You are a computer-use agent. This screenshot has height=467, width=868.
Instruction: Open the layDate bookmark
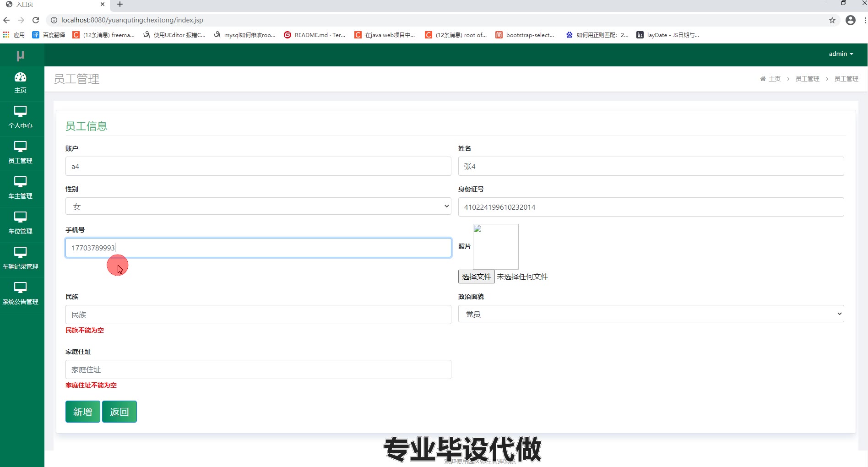[668, 35]
